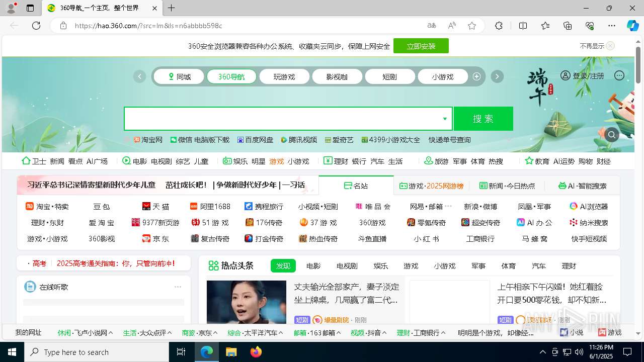Switch to 名站 tab
Screen dimensions: 644x362
click(x=356, y=186)
